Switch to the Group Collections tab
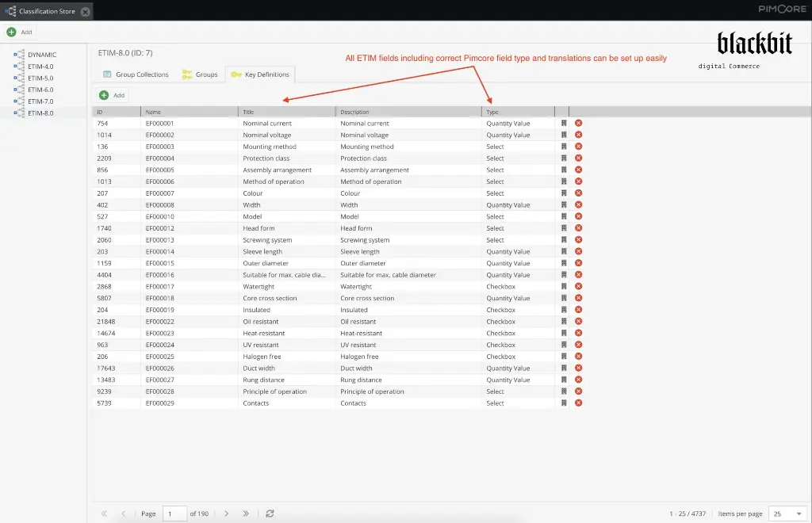This screenshot has width=812, height=523. pyautogui.click(x=136, y=74)
